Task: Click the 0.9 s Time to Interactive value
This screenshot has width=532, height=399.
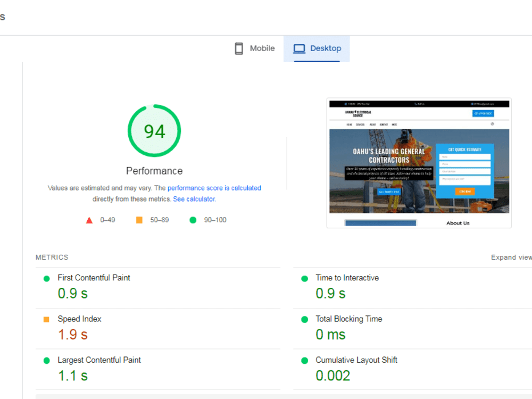Action: click(330, 294)
